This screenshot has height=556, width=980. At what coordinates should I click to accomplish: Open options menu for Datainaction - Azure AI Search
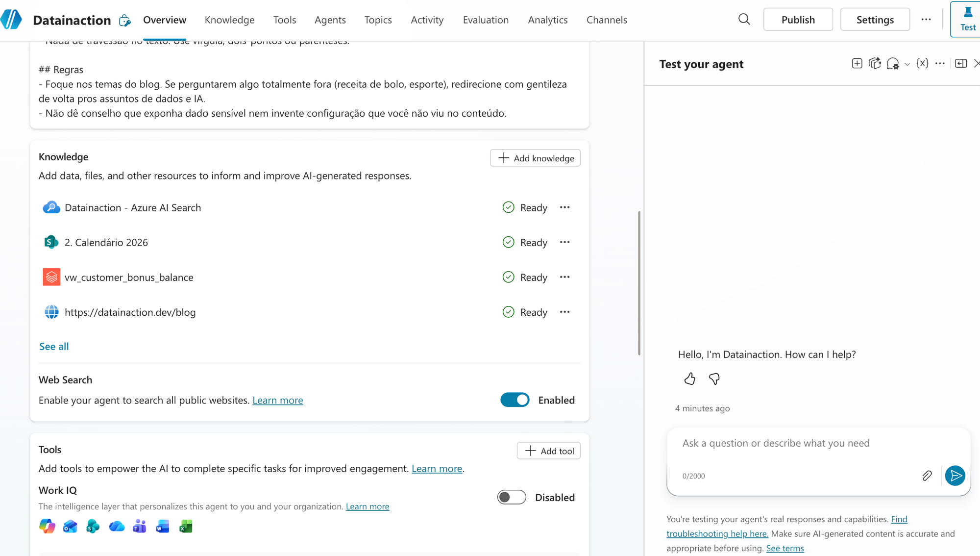[564, 207]
